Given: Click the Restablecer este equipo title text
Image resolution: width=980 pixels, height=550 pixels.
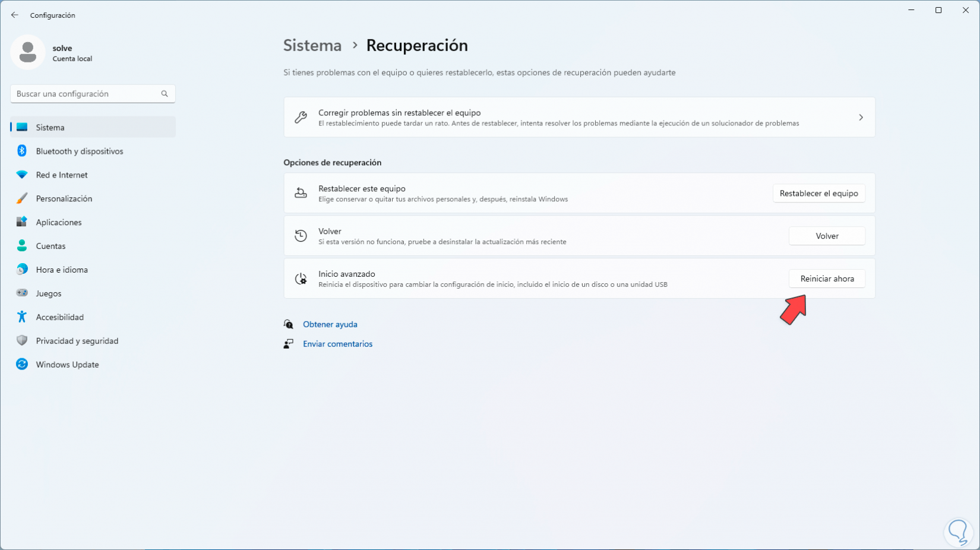Looking at the screenshot, I should [x=362, y=188].
